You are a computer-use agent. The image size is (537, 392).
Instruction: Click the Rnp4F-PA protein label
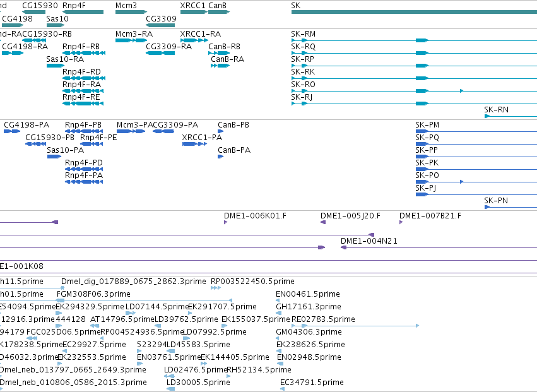84,175
